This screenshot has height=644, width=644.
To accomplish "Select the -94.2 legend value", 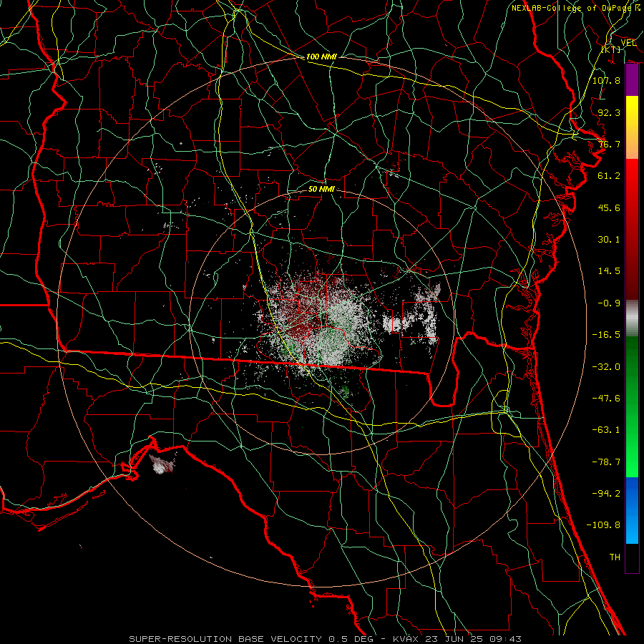I will coord(606,494).
